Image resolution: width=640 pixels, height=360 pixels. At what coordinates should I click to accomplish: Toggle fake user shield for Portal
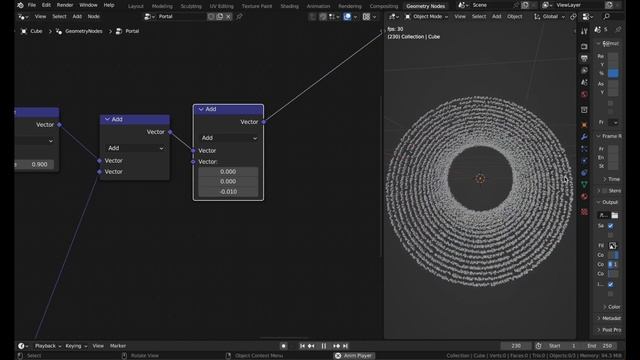[x=211, y=17]
